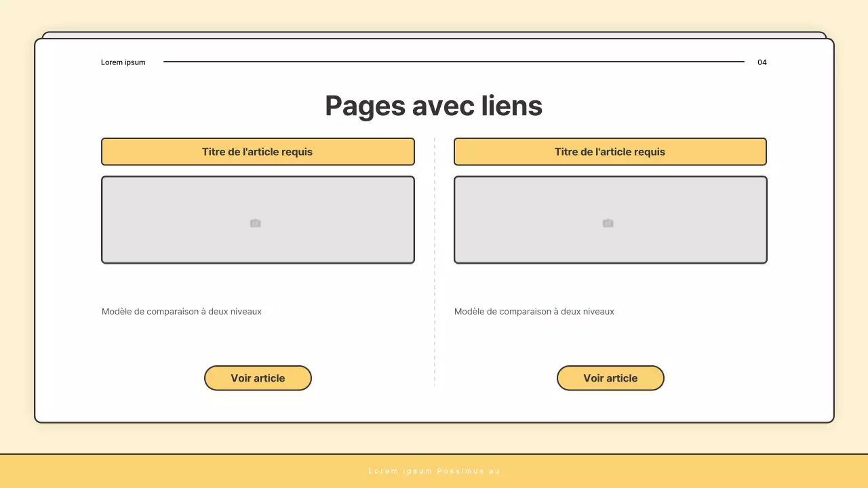868x488 pixels.
Task: Click the left 'Voir article' button
Action: tap(258, 378)
